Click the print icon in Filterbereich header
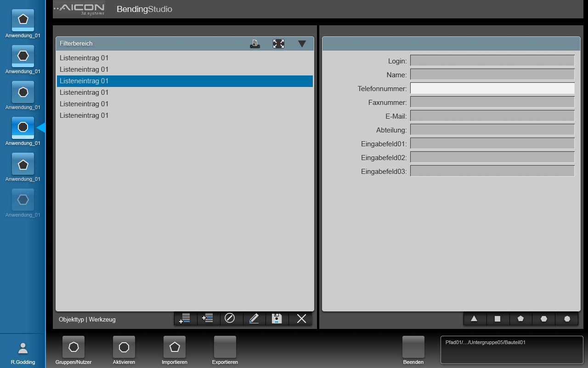The image size is (588, 368). click(x=255, y=44)
